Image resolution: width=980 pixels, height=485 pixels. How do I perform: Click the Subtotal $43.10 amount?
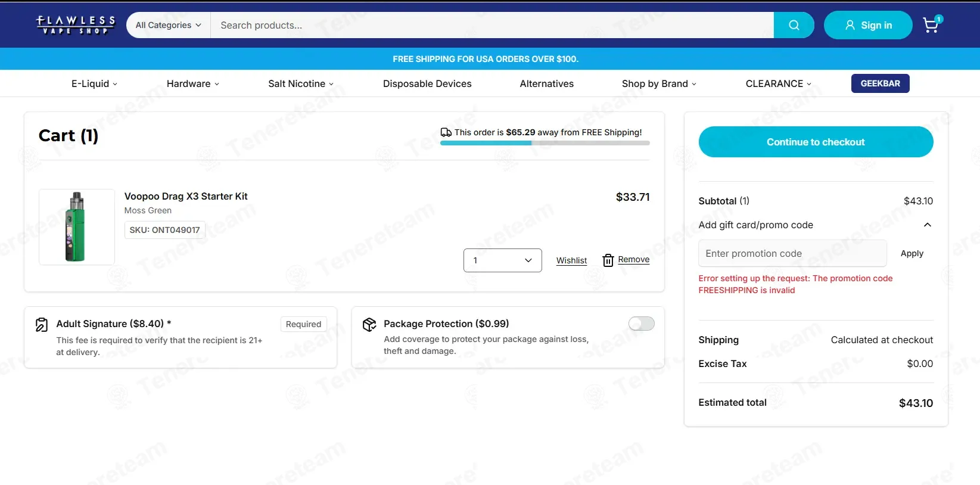[x=918, y=201]
